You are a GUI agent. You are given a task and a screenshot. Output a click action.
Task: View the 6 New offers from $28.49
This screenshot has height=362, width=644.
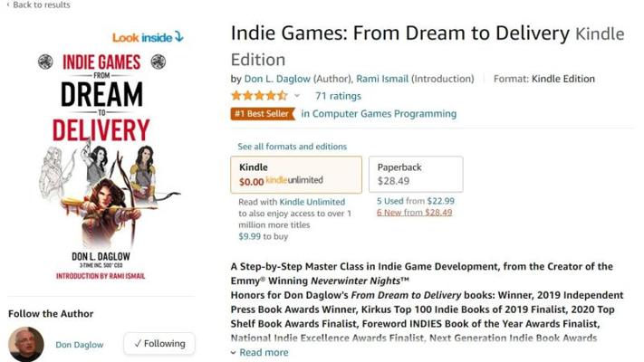click(414, 213)
